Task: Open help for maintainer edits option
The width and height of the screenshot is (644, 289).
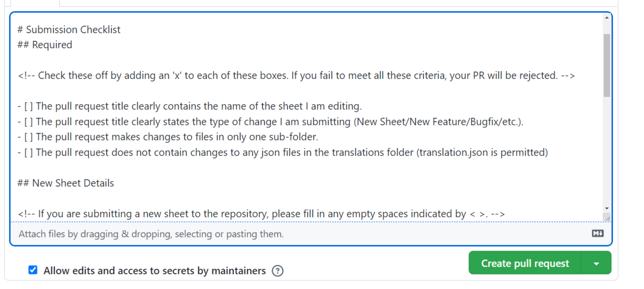Action: [x=277, y=270]
